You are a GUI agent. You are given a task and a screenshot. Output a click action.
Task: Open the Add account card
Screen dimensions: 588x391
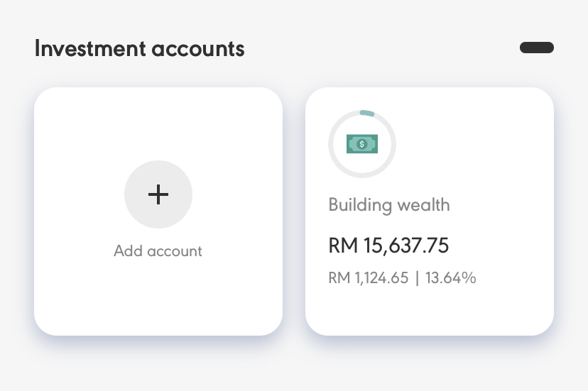tap(158, 298)
